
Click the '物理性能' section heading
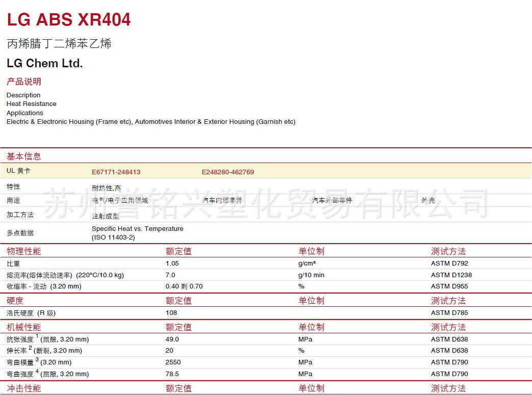pyautogui.click(x=24, y=251)
